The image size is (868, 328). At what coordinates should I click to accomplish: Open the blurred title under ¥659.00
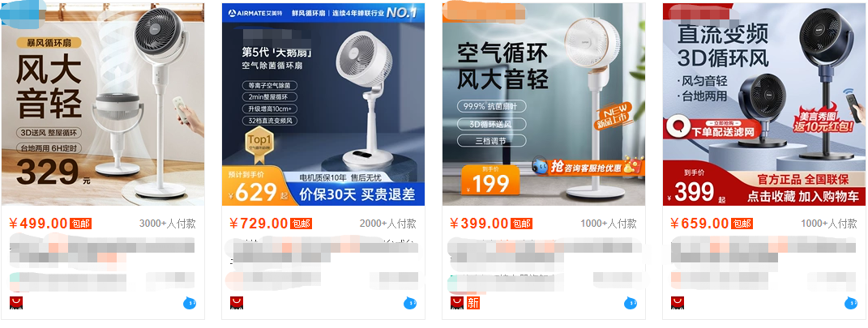(x=764, y=251)
